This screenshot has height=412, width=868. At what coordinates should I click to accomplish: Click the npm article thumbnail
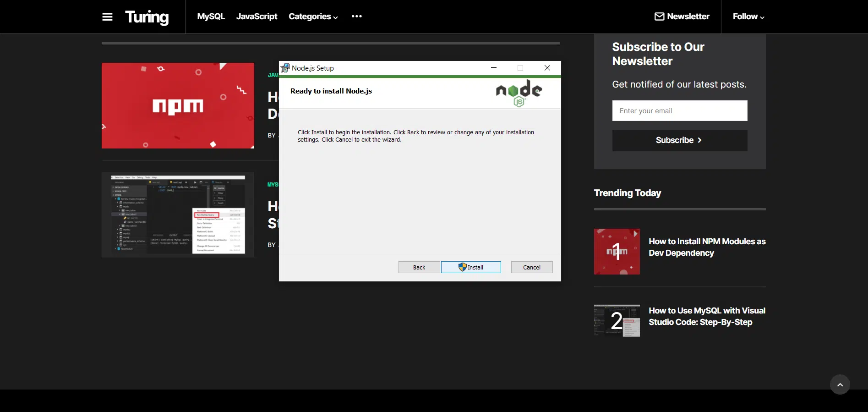178,105
